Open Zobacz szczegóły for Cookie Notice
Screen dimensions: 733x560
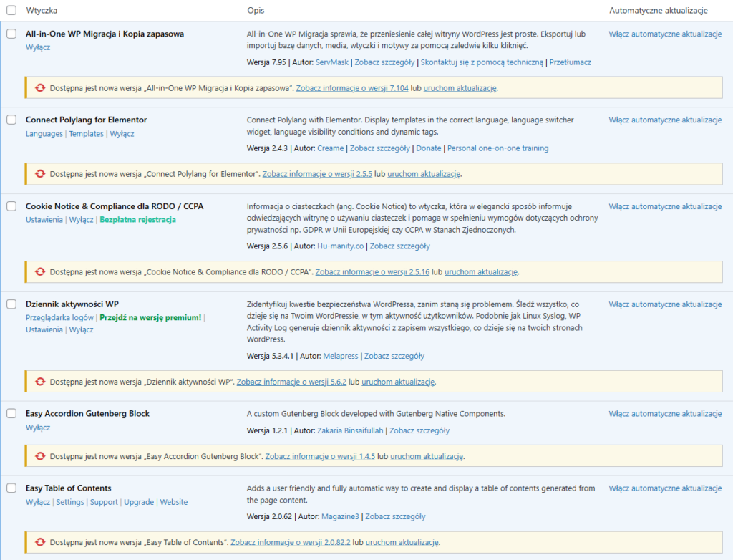(x=399, y=246)
